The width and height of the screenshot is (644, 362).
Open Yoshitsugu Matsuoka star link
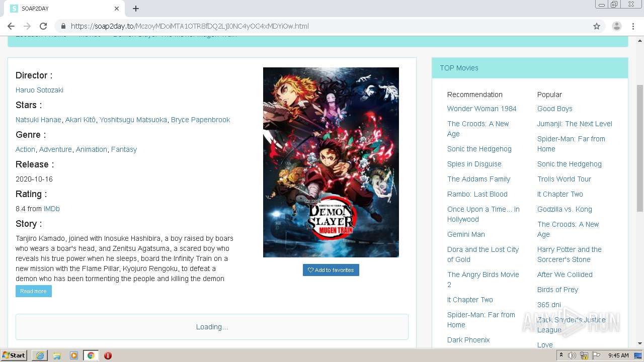pos(133,120)
